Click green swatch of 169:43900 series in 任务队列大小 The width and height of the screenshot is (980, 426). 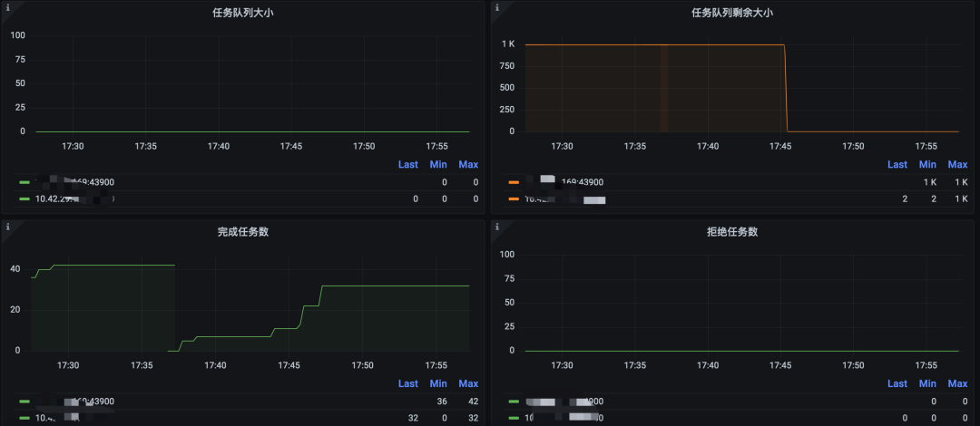coord(24,182)
